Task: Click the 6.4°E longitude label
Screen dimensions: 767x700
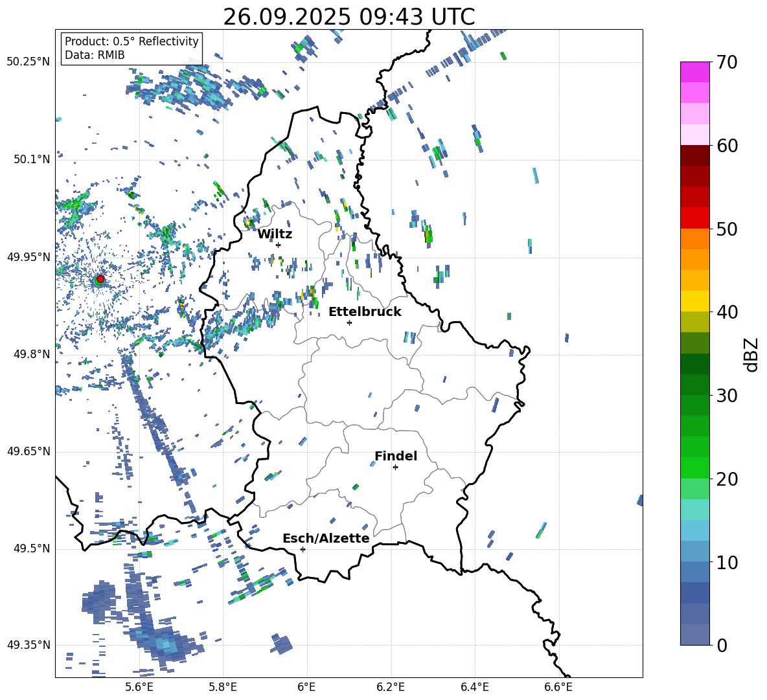Action: (x=474, y=687)
